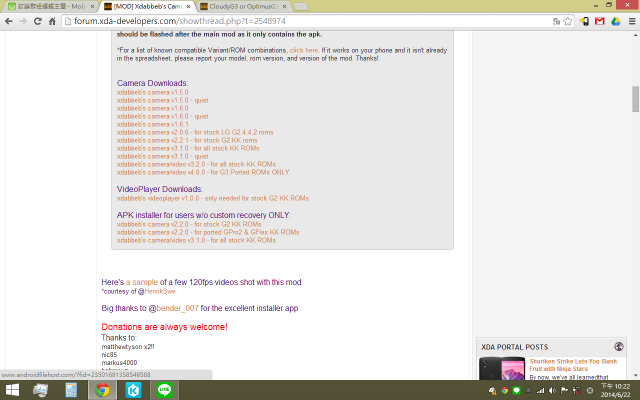Open a new tab button
The width and height of the screenshot is (640, 400).
301,7
